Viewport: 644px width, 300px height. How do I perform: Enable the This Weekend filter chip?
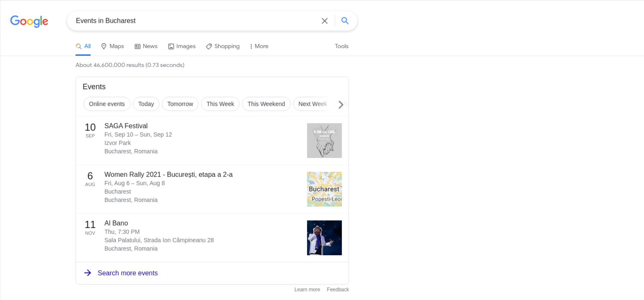coord(266,104)
